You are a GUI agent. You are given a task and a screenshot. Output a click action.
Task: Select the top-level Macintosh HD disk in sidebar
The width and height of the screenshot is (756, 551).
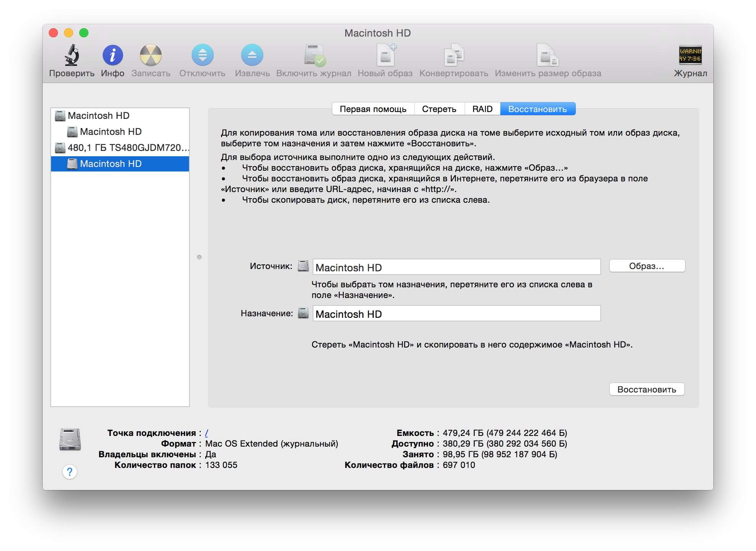pos(120,115)
